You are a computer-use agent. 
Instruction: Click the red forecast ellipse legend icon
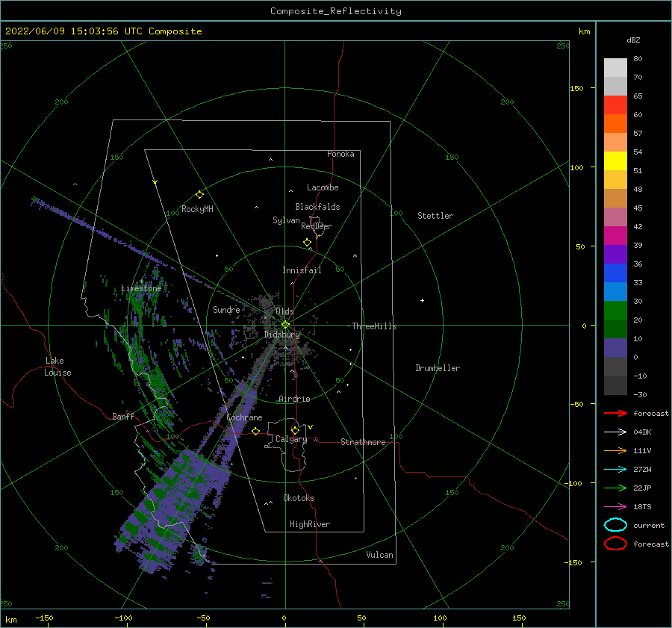pos(615,544)
